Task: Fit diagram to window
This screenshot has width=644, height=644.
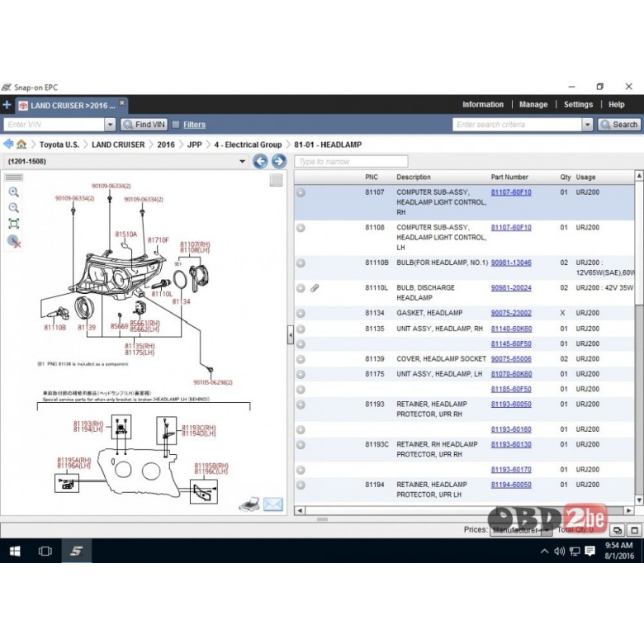Action: pyautogui.click(x=13, y=224)
